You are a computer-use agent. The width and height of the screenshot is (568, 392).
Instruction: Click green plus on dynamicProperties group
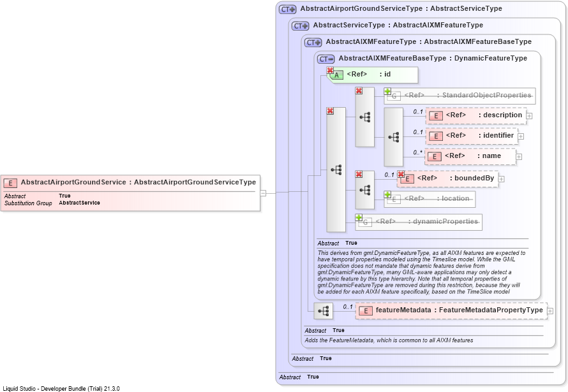pyautogui.click(x=359, y=217)
